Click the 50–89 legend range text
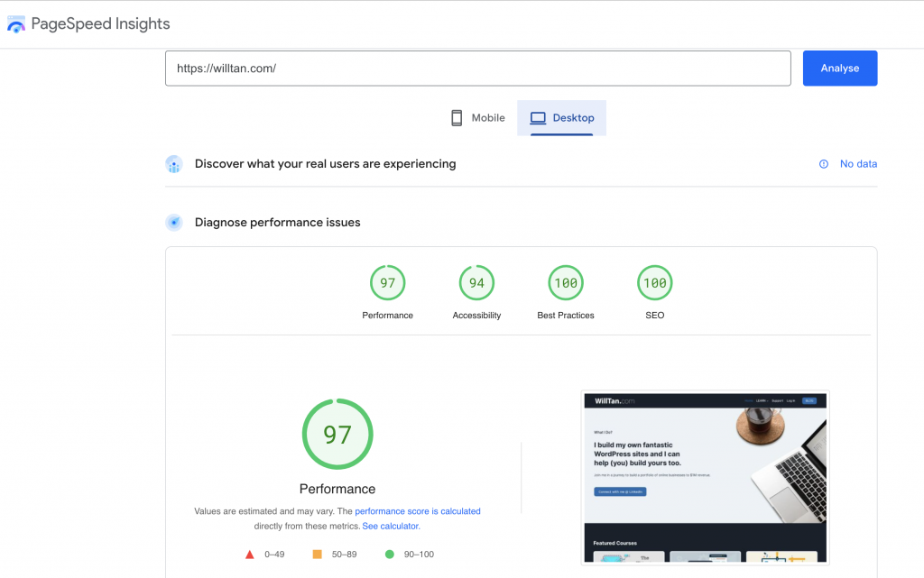 (x=344, y=555)
